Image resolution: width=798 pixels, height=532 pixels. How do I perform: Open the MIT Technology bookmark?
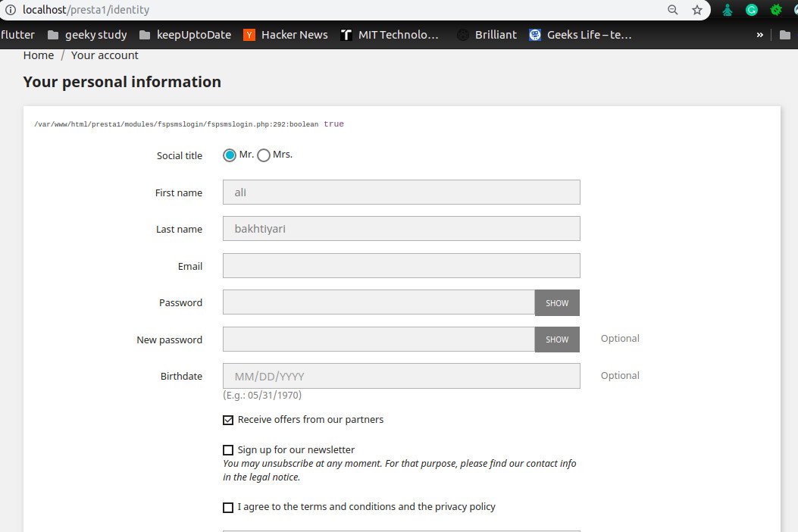click(x=390, y=34)
